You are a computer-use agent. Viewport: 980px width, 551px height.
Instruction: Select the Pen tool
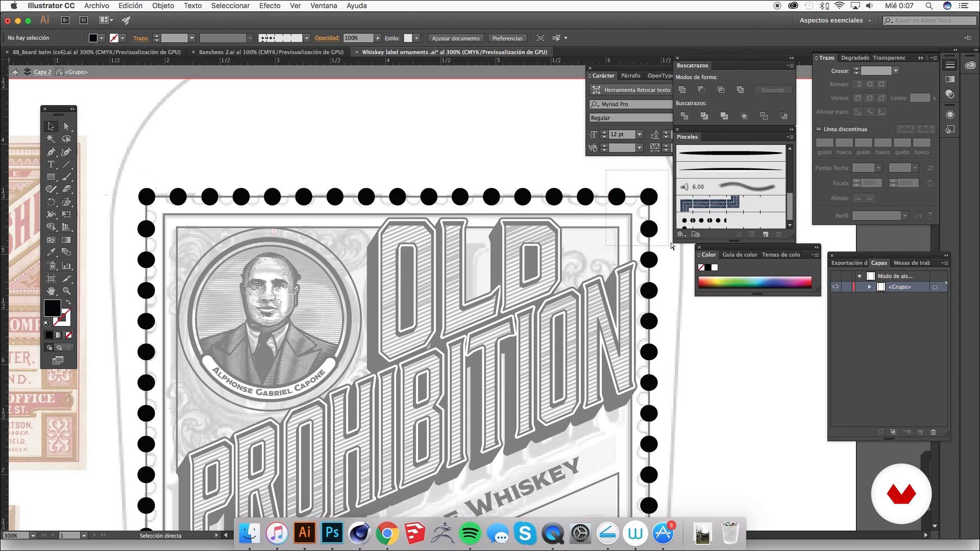tap(51, 152)
